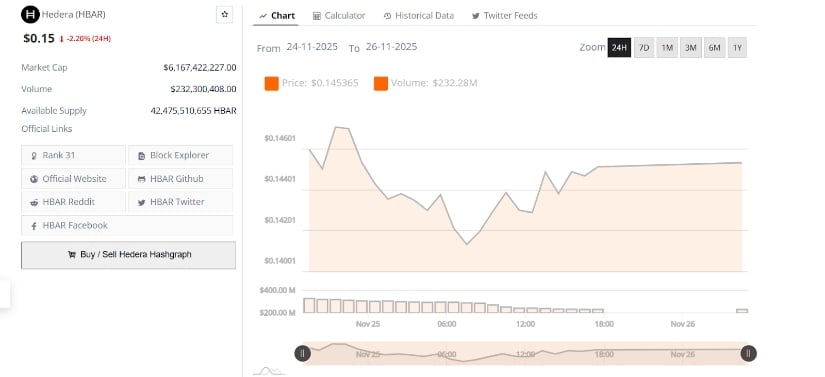Click the Official Links label
This screenshot has width=825, height=377.
[x=47, y=129]
